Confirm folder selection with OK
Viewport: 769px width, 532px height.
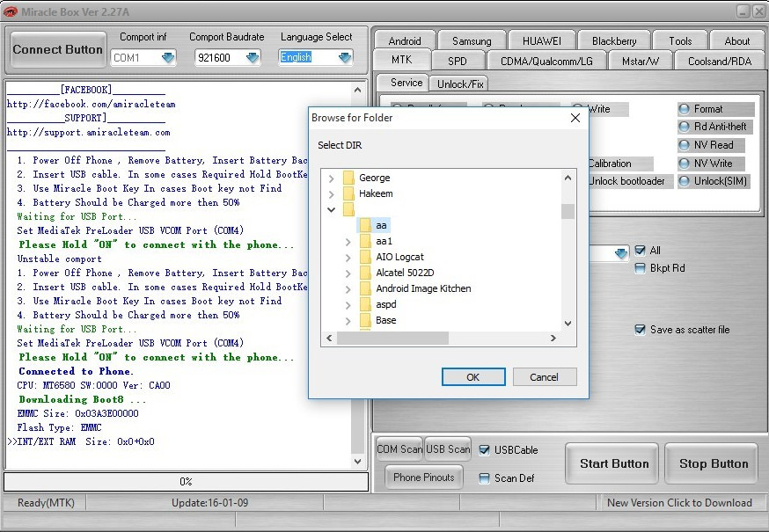tap(473, 377)
